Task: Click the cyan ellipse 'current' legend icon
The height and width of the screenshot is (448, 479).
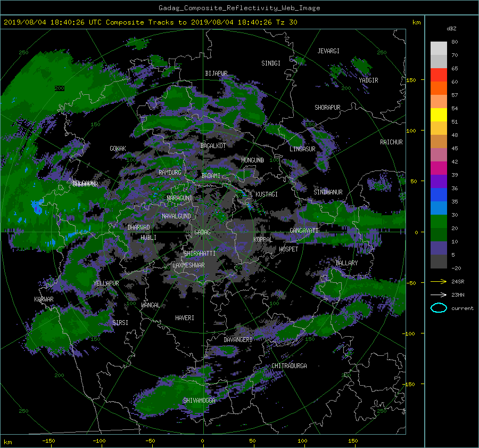Action: click(x=439, y=308)
